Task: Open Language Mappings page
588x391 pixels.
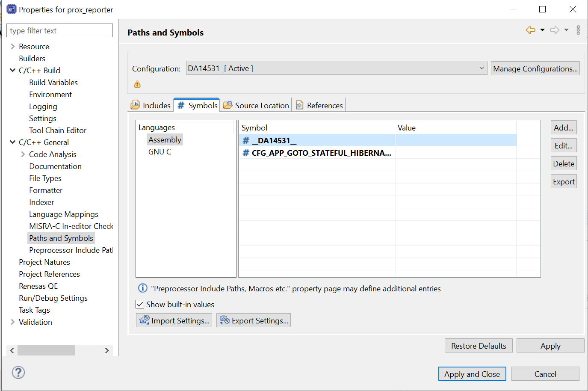Action: 64,214
